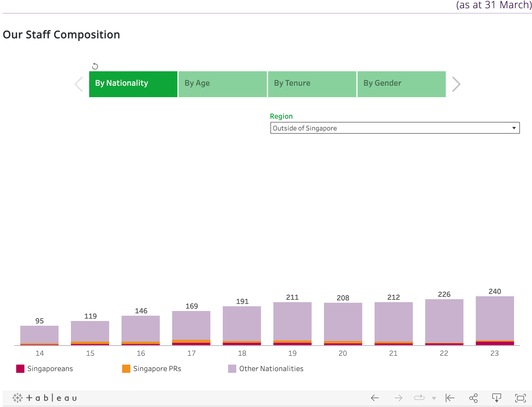Select the year 16 bar
This screenshot has height=407, width=532.
pos(141,330)
